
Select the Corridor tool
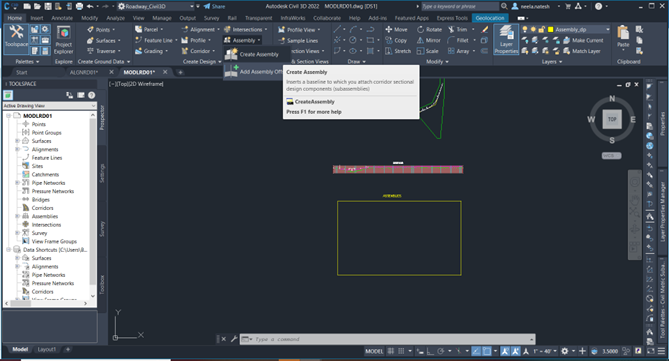coord(196,51)
